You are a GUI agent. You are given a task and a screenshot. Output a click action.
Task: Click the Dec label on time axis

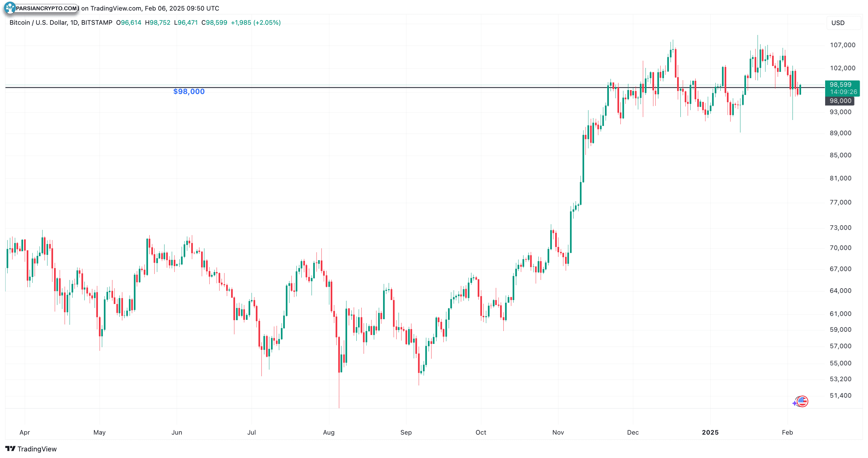[x=633, y=433]
